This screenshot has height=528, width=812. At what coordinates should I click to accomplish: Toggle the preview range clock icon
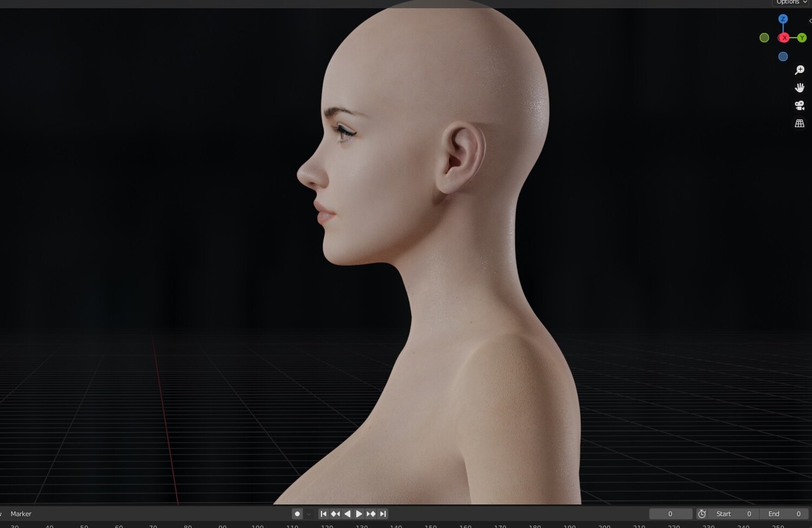702,514
